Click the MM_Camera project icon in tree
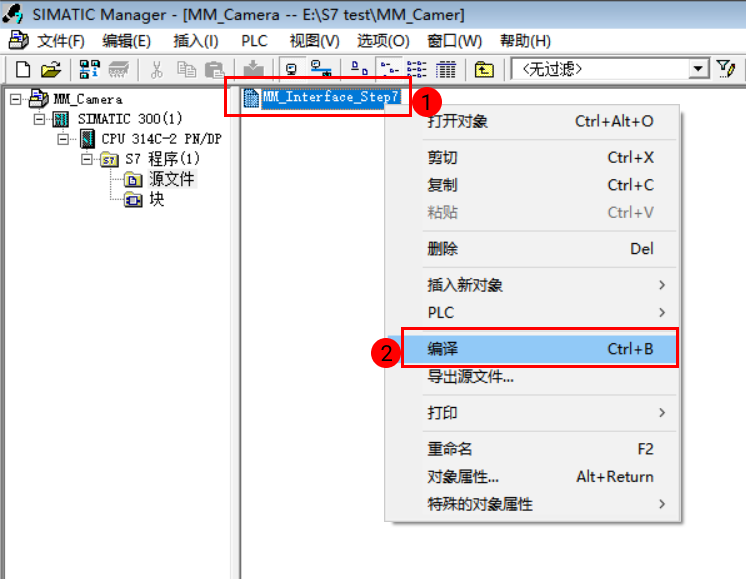The image size is (746, 579). click(39, 99)
